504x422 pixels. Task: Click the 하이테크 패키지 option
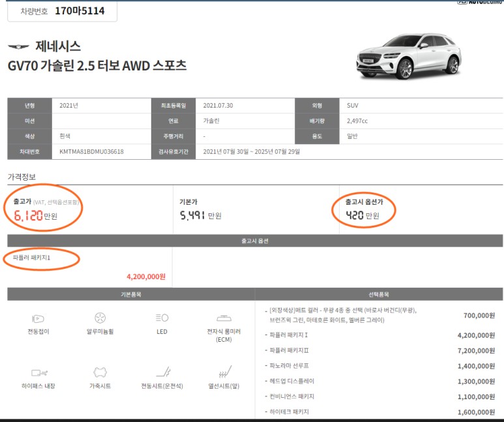point(289,412)
